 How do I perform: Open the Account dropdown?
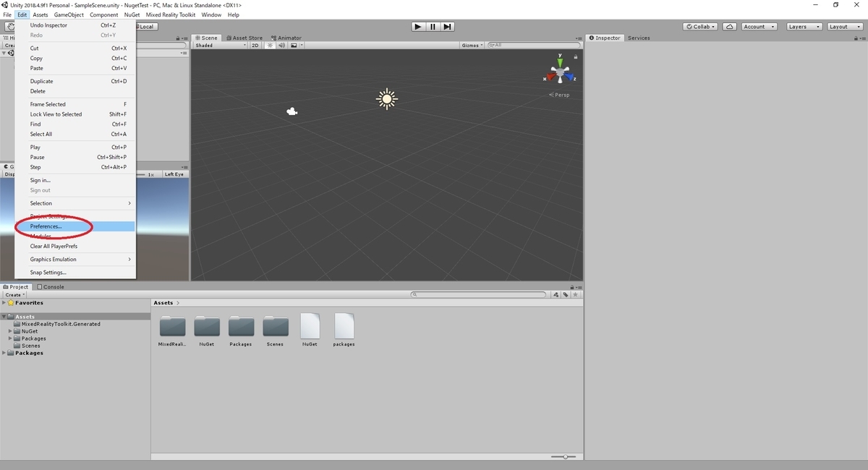point(759,27)
